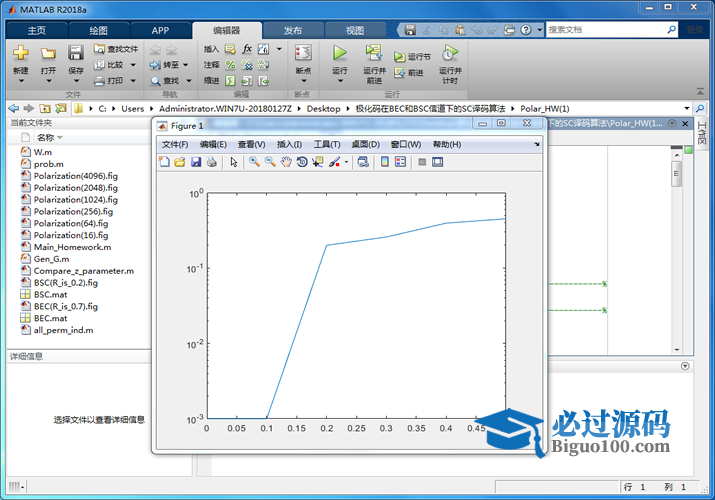Click the Insert Colorbar icon in Figure 1
The width and height of the screenshot is (715, 500).
pos(385,162)
